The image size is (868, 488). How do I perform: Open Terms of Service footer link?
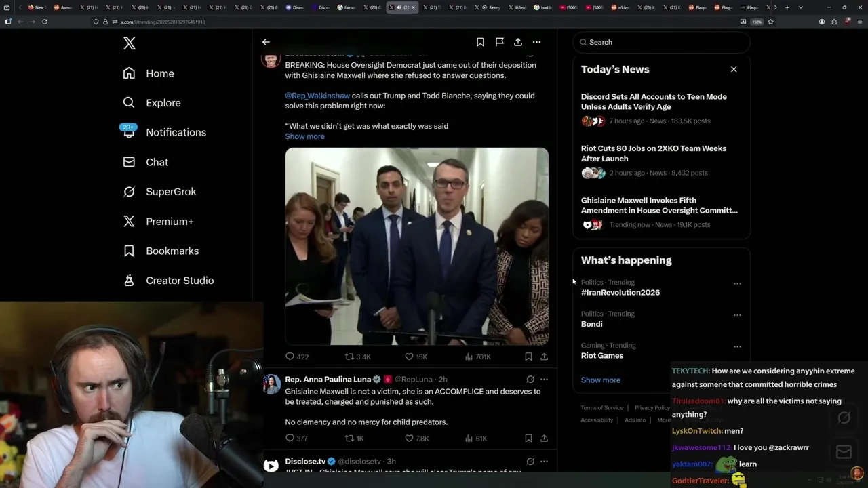coord(601,408)
